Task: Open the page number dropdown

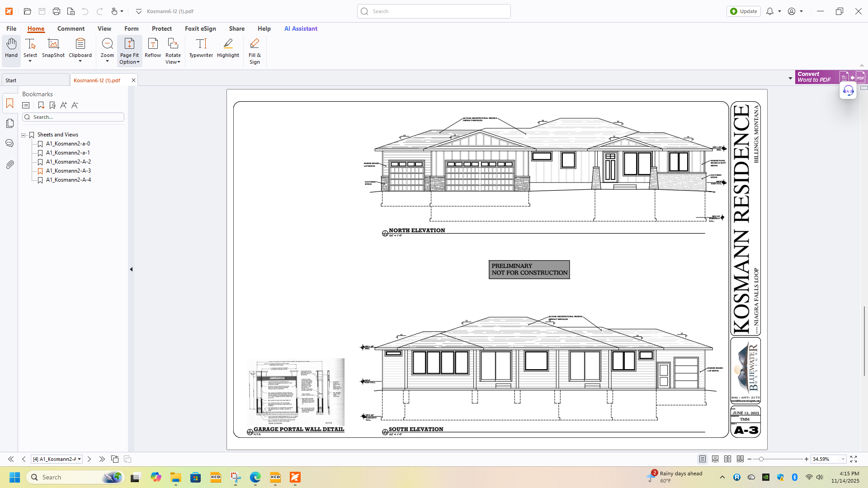Action: pos(79,459)
